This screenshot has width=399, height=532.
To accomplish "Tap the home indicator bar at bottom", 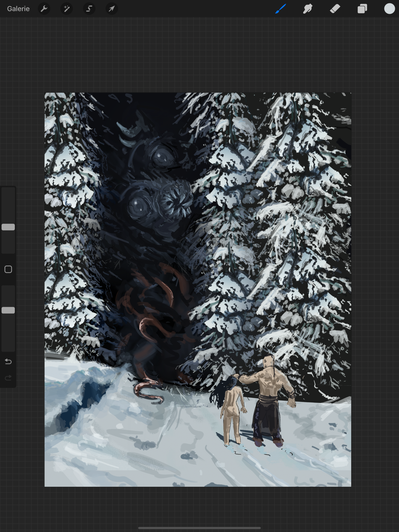I will coord(199,528).
